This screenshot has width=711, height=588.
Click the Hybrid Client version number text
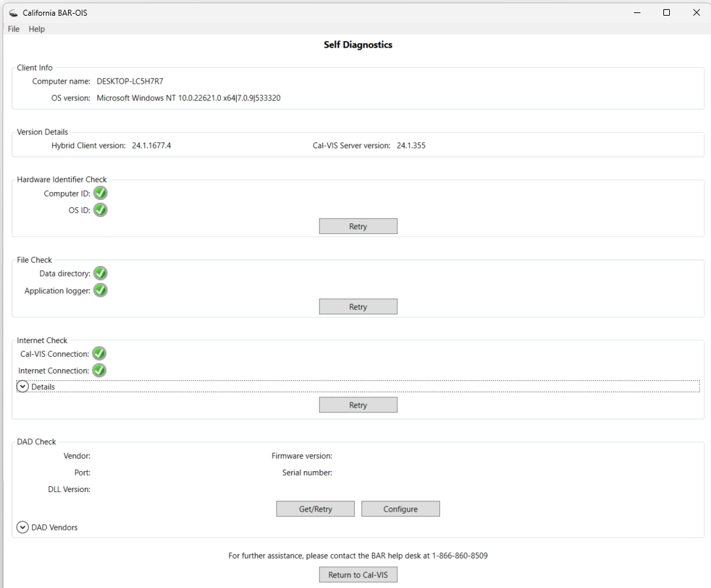pos(151,146)
